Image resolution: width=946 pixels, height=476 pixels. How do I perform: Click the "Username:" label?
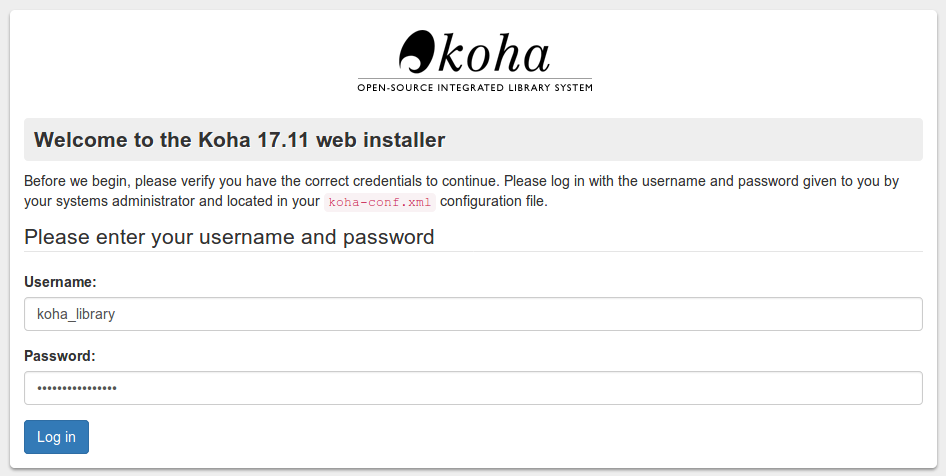click(60, 283)
